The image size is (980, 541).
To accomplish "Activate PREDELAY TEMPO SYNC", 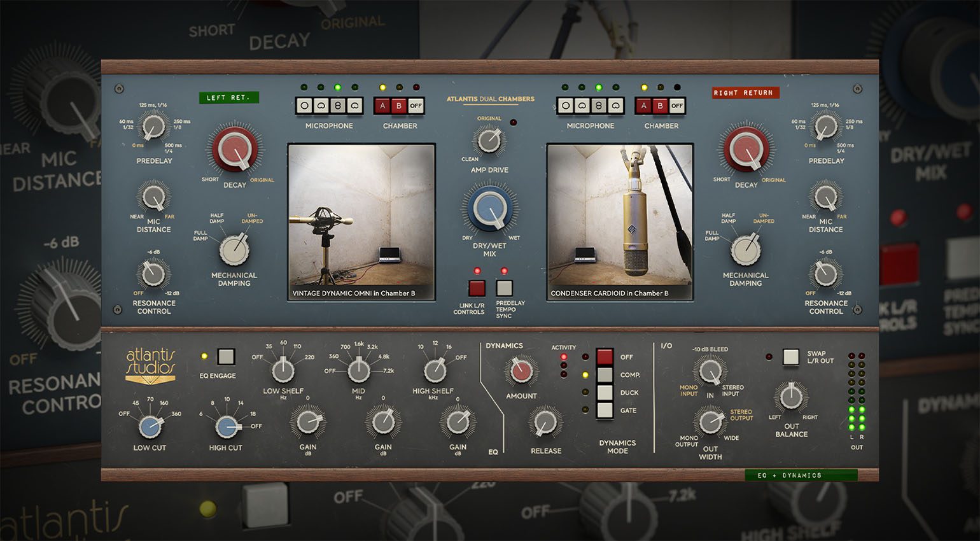I will tap(505, 290).
